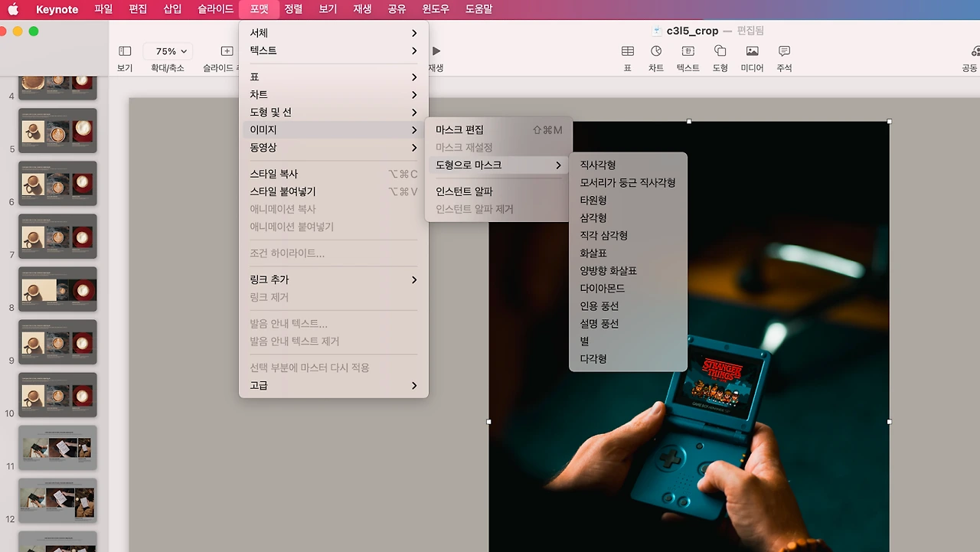The width and height of the screenshot is (980, 552).
Task: Open the 도형 shapes icon
Action: (720, 51)
